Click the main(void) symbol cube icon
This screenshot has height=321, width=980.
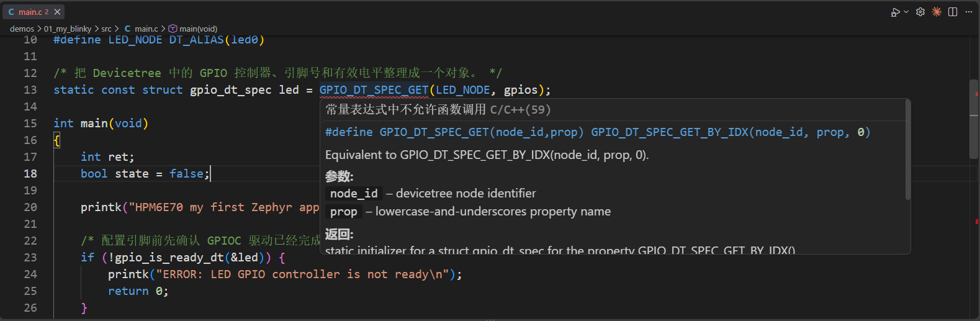(173, 29)
